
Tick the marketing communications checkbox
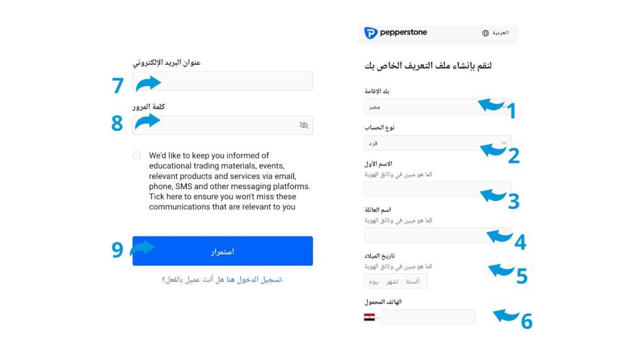(x=137, y=155)
